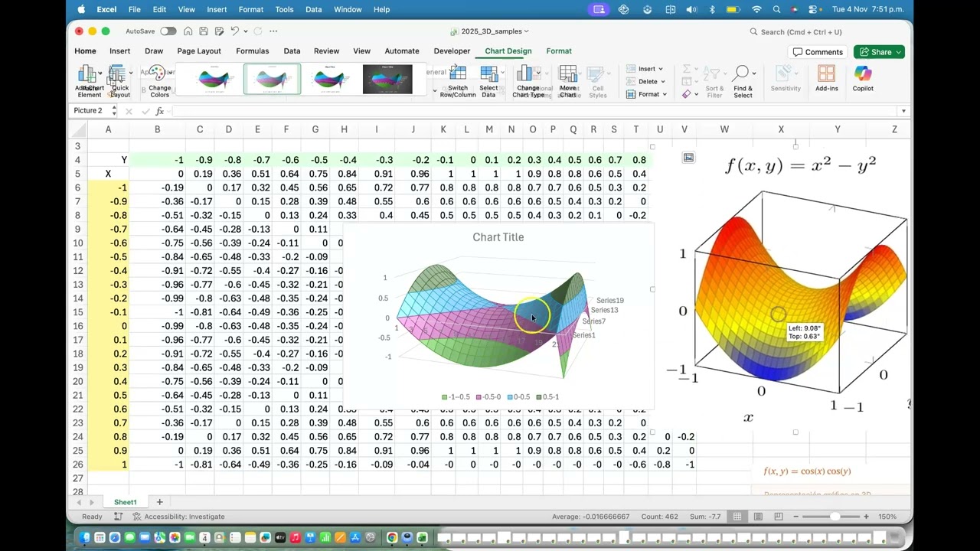Click the Redo arrow icon
This screenshot has width=980, height=551.
[258, 31]
